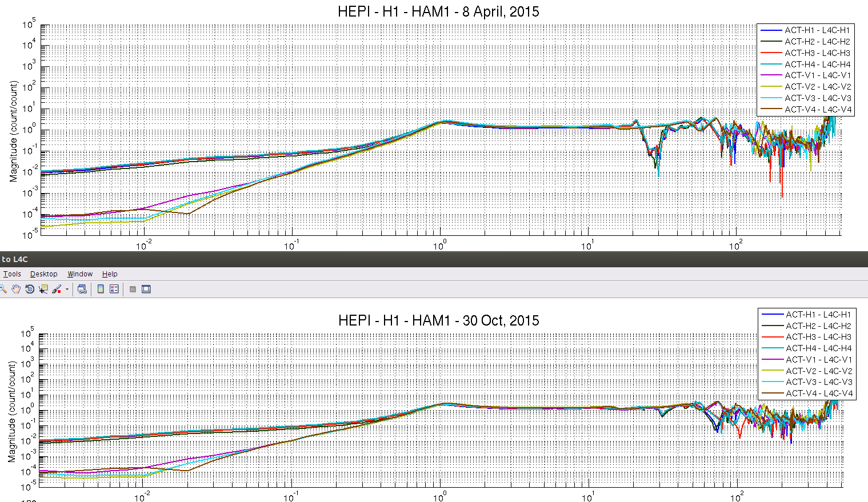
Task: Click ACT-V3 - L4C-V3 in the bottom legend
Action: [818, 382]
